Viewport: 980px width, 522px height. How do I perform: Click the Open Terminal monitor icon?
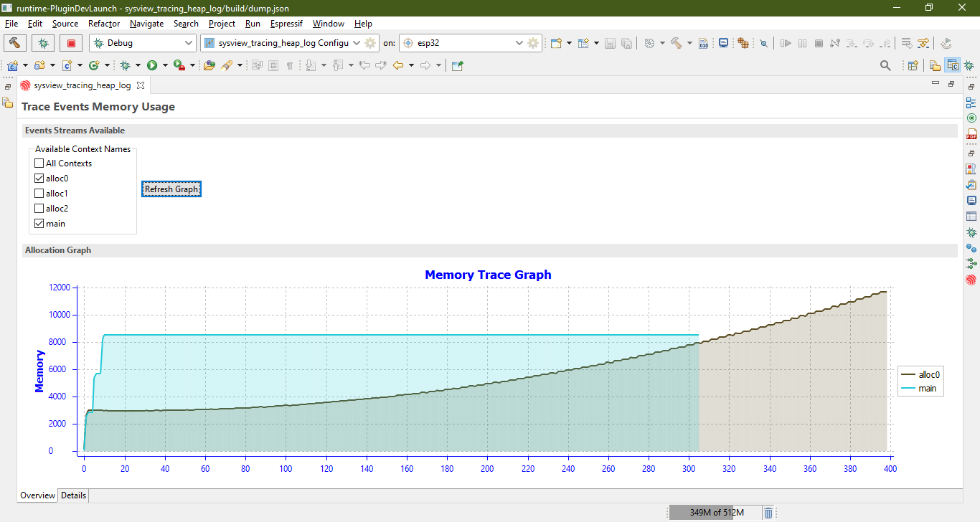point(723,43)
